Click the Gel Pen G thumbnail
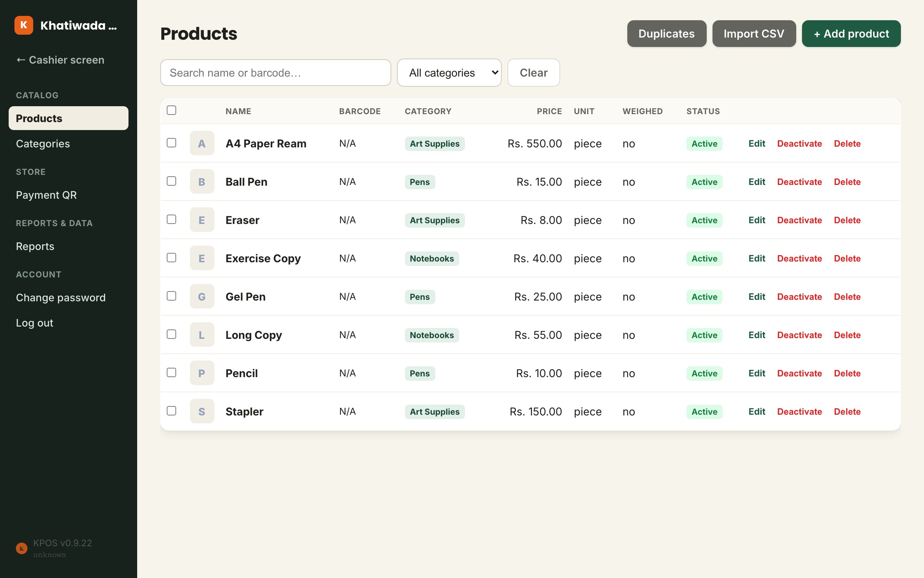The width and height of the screenshot is (924, 578). click(202, 296)
